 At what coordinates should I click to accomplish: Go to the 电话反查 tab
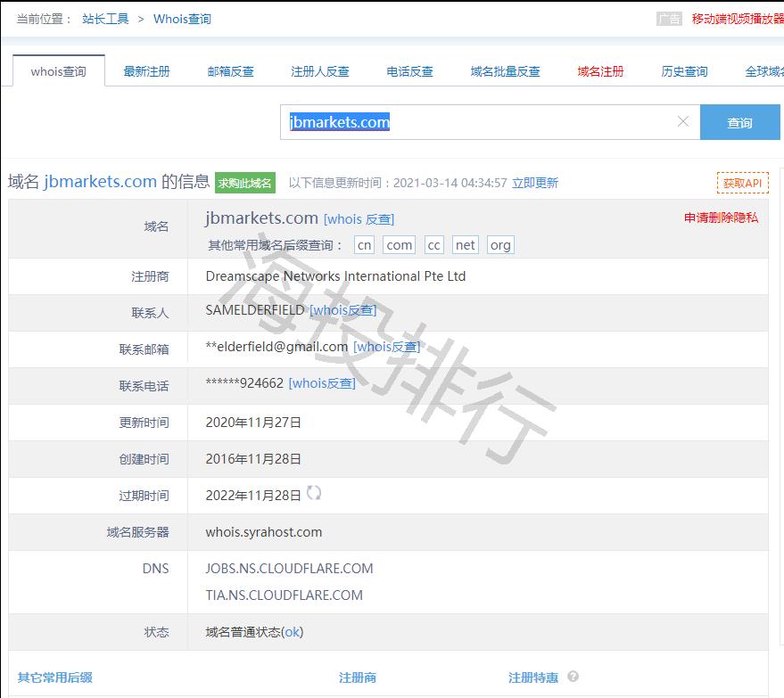pyautogui.click(x=409, y=71)
